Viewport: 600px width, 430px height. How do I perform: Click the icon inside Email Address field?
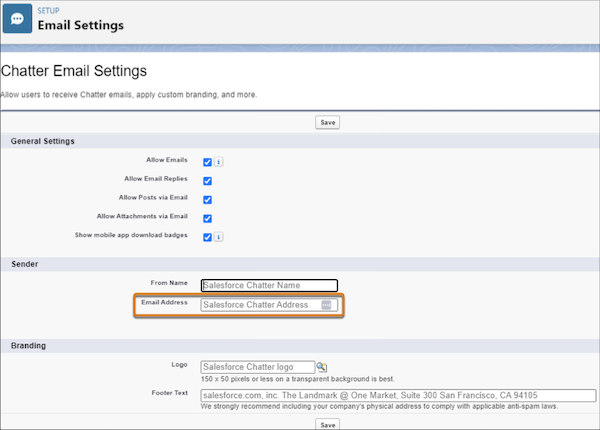pos(326,305)
